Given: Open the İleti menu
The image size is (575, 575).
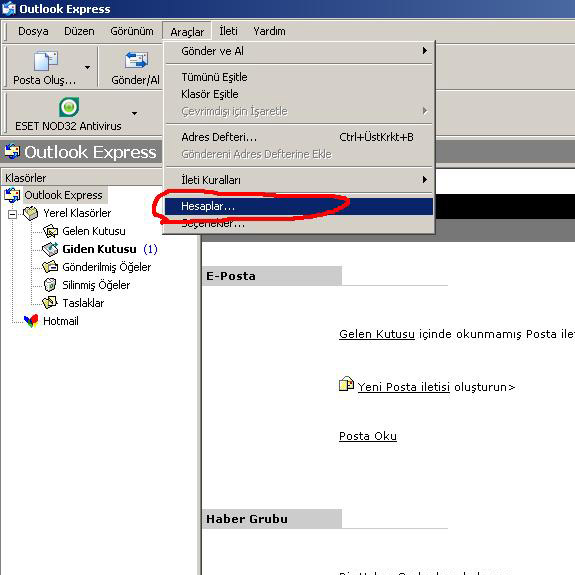Looking at the screenshot, I should tap(228, 31).
